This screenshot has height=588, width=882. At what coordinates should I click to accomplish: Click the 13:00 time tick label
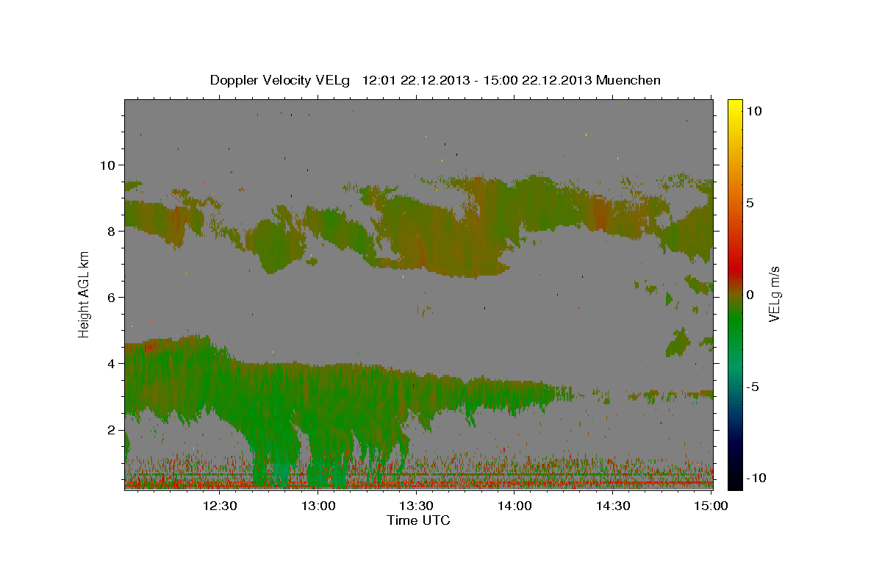pos(318,506)
